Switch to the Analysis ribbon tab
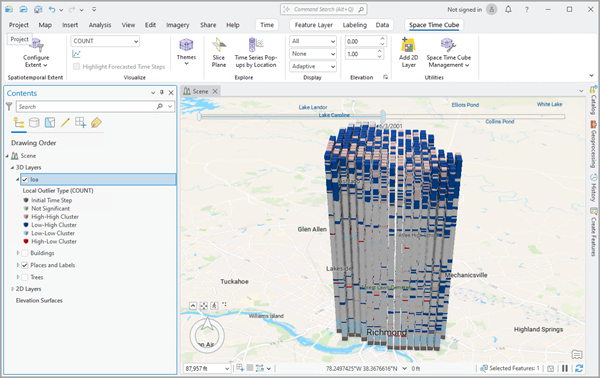This screenshot has width=600, height=378. pos(100,25)
